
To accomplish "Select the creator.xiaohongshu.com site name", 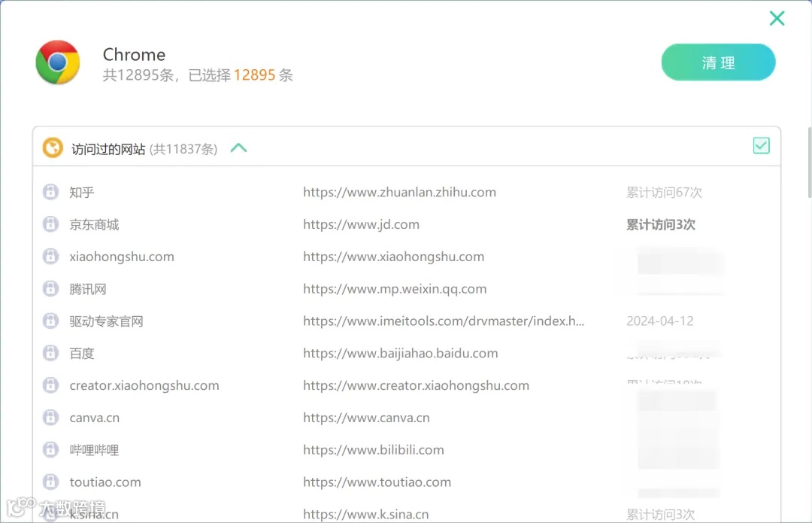I will click(144, 385).
